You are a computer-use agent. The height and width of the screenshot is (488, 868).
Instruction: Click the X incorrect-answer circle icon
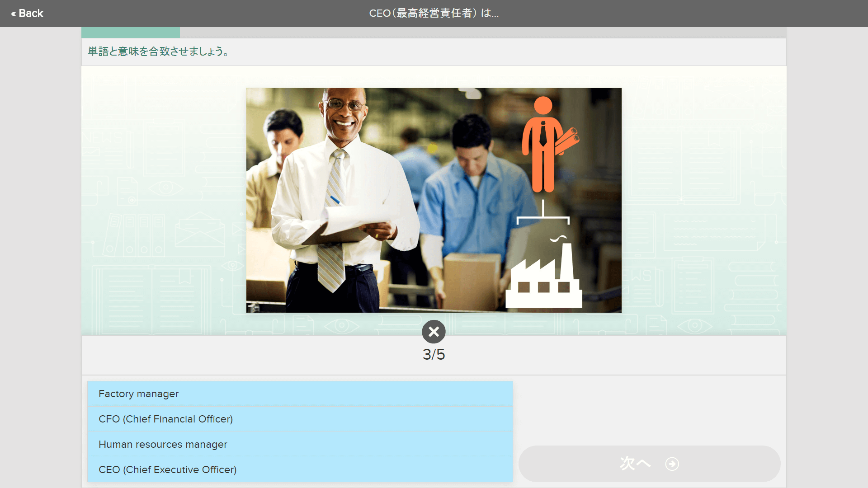pos(434,332)
